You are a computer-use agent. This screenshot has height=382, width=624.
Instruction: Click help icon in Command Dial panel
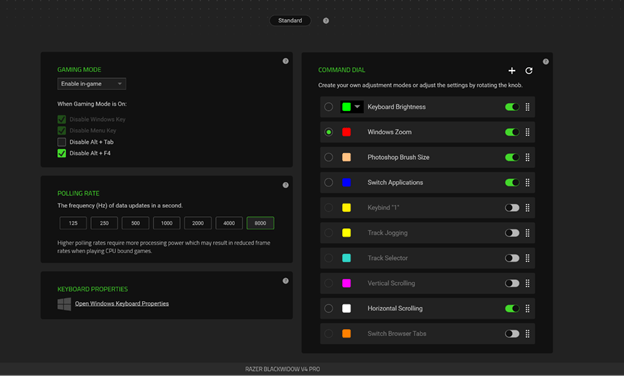pos(546,62)
